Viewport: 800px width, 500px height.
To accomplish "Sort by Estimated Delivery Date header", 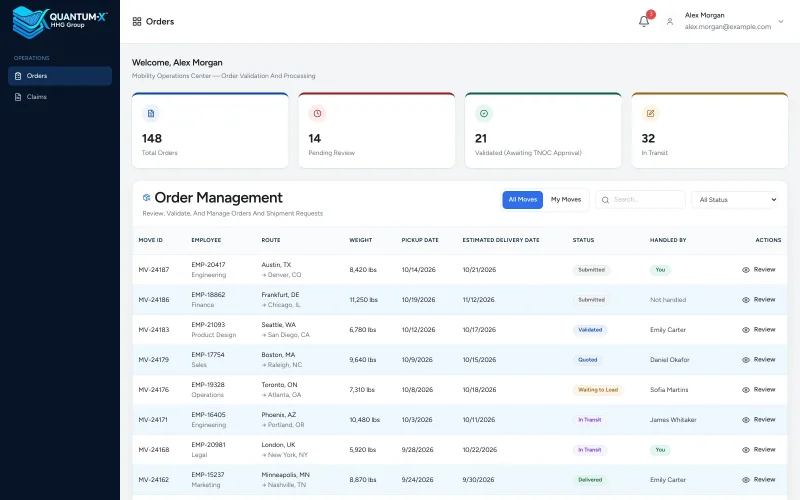I will 501,240.
